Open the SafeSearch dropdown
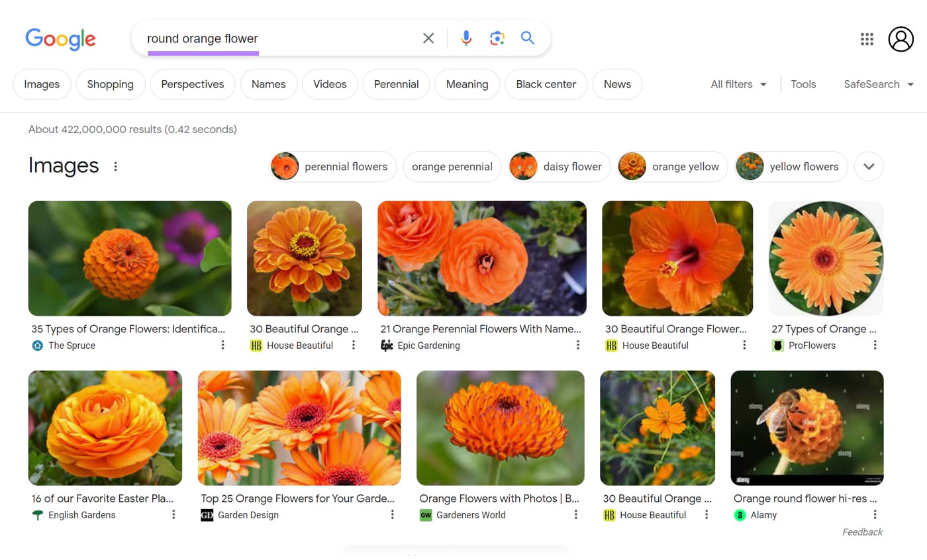Viewport: 927px width, 560px height. tap(877, 84)
